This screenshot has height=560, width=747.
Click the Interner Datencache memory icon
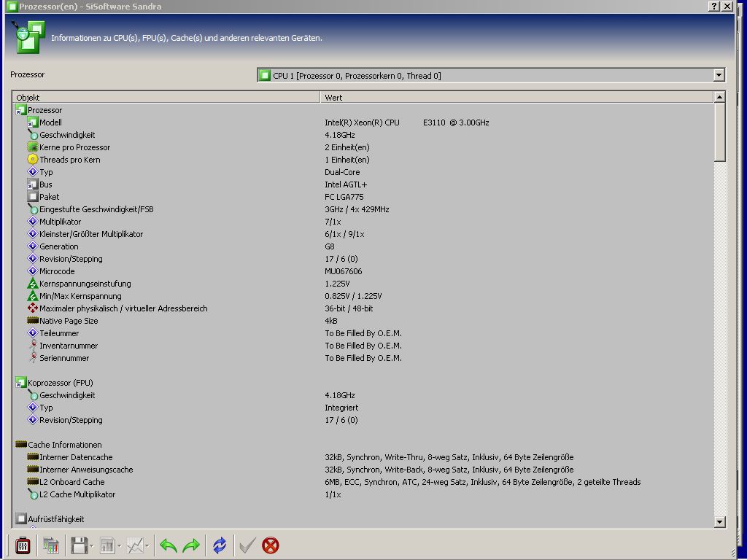point(32,456)
